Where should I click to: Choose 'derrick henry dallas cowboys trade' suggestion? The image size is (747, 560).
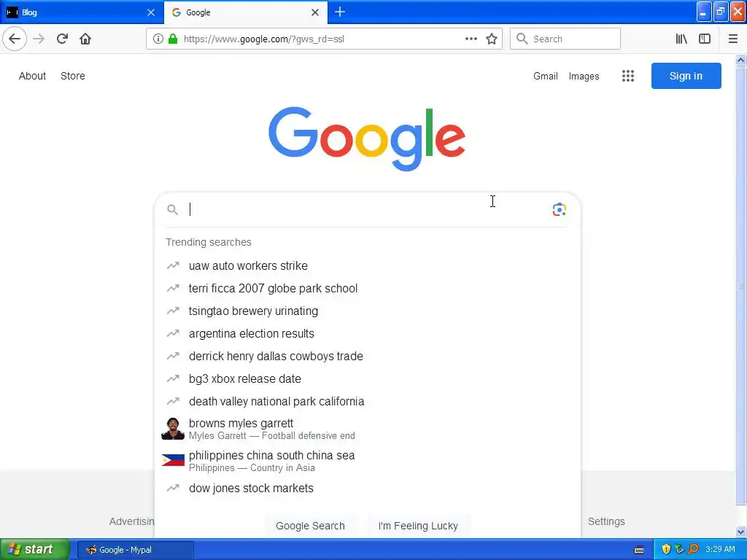click(367, 356)
